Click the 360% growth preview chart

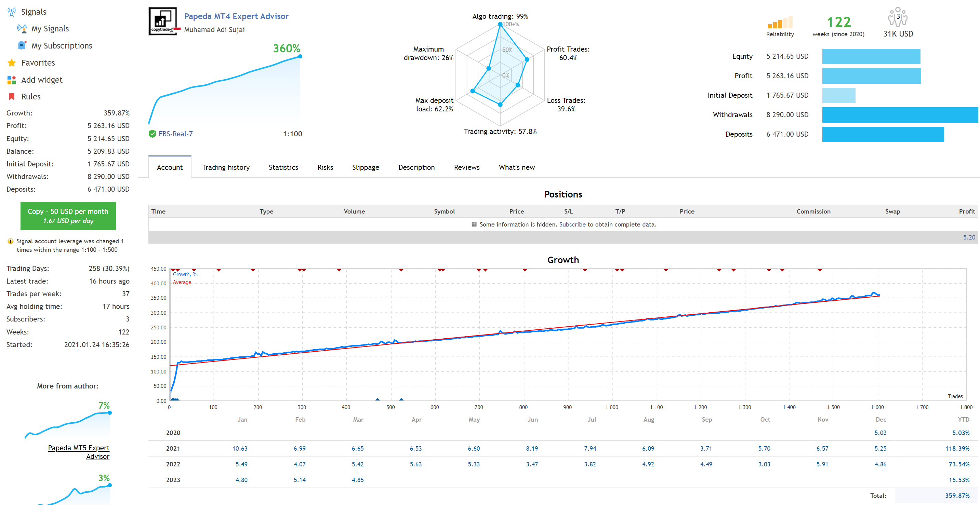coord(225,90)
